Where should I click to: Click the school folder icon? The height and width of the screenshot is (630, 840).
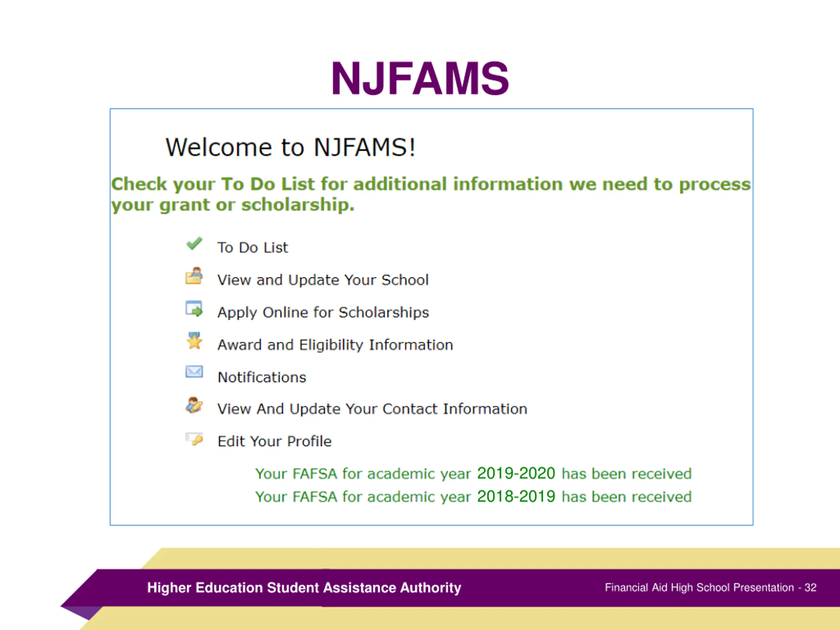194,276
